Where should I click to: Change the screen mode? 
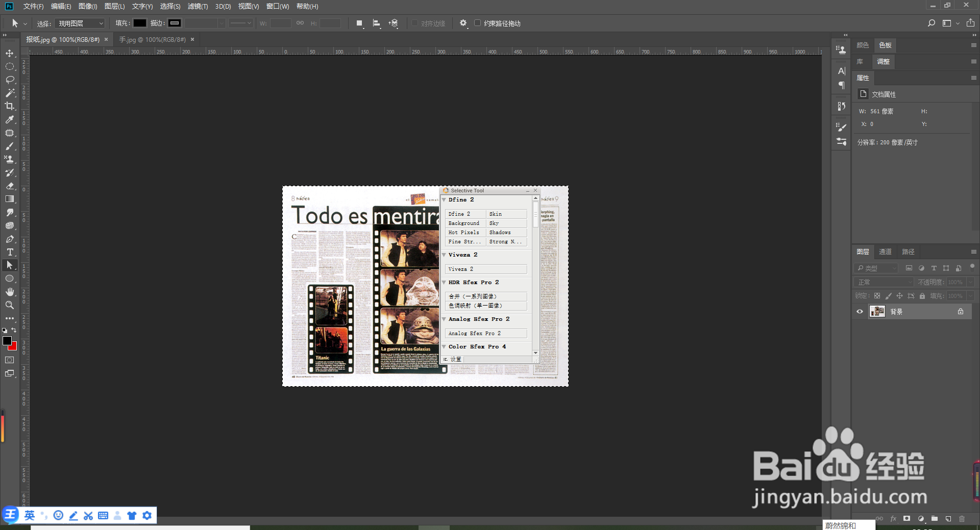(10, 373)
